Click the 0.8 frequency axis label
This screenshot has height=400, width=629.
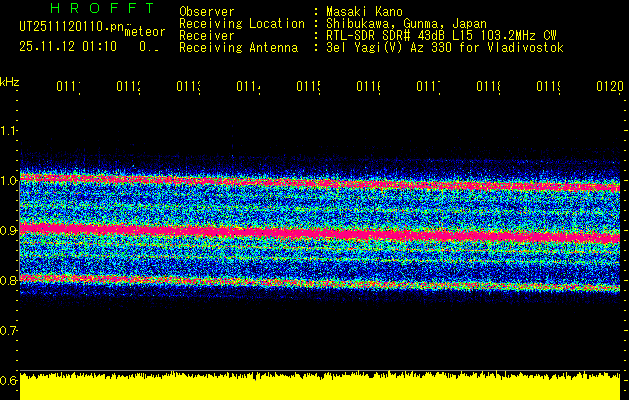point(9,280)
